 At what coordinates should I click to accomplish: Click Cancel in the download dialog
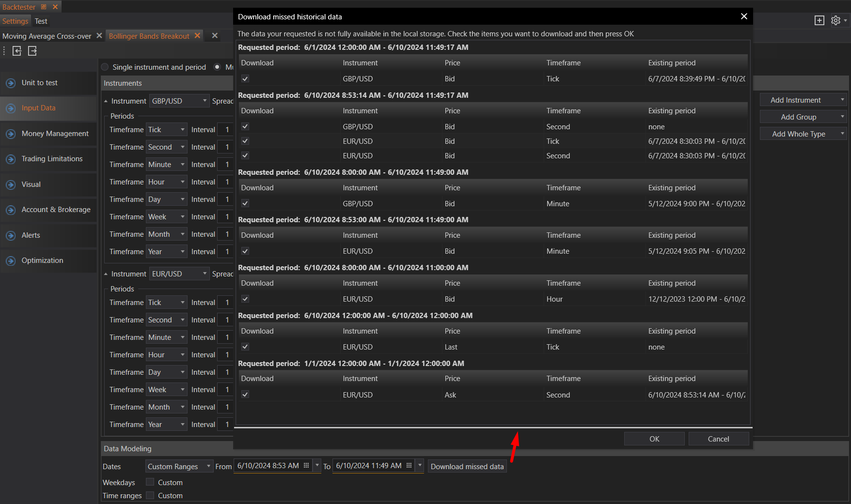click(718, 439)
